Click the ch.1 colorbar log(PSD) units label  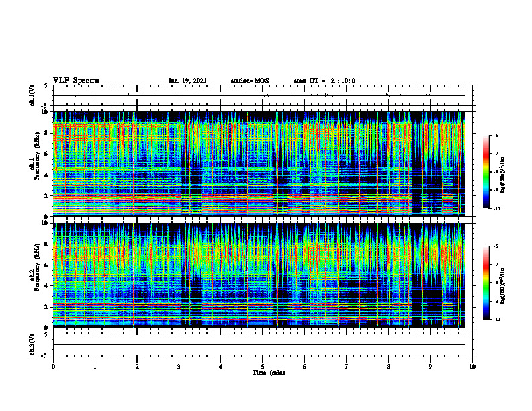pyautogui.click(x=503, y=175)
